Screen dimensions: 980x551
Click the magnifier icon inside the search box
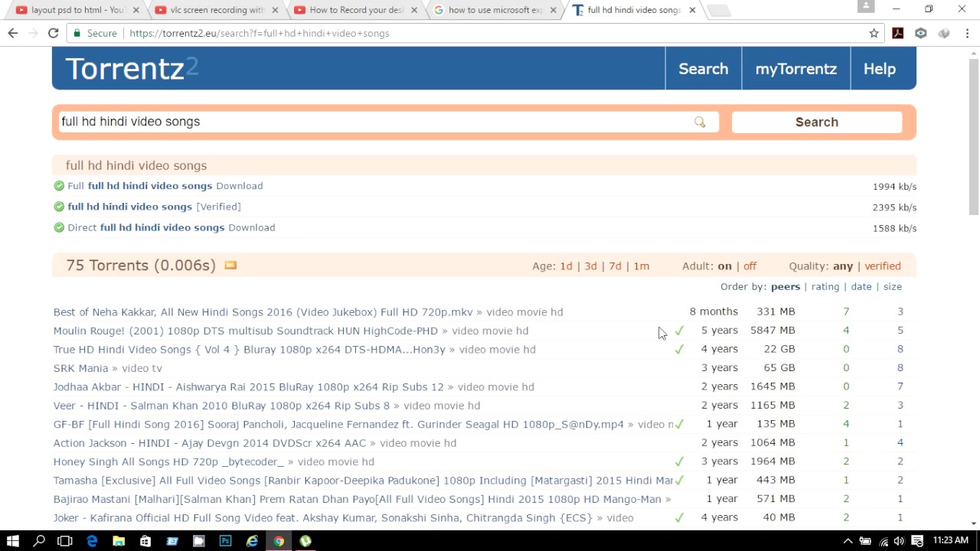coord(700,122)
